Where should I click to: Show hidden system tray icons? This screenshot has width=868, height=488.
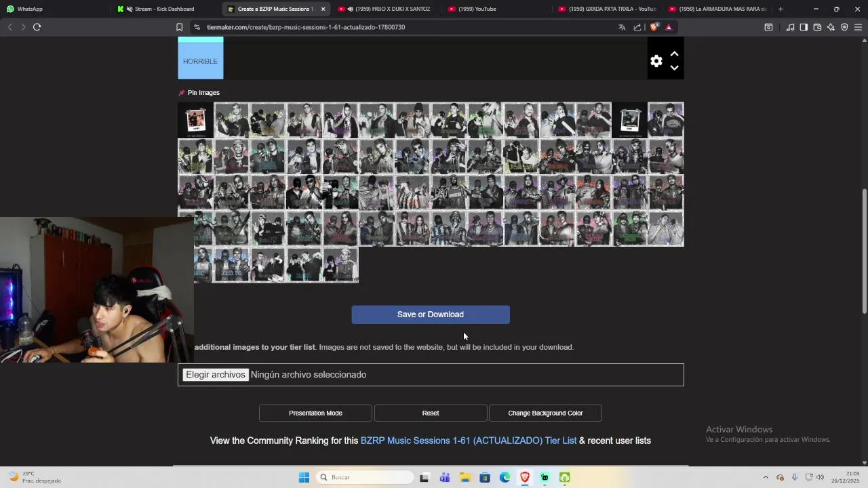766,477
